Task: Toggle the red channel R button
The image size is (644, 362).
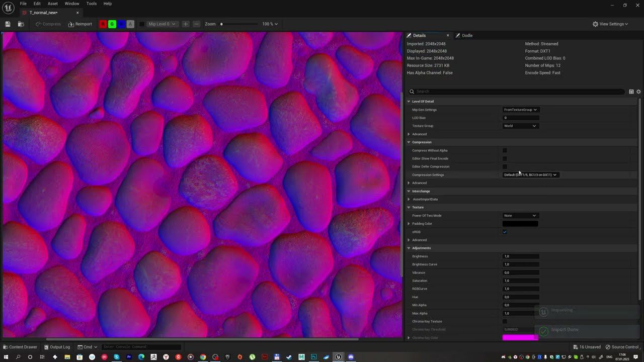Action: tap(103, 24)
